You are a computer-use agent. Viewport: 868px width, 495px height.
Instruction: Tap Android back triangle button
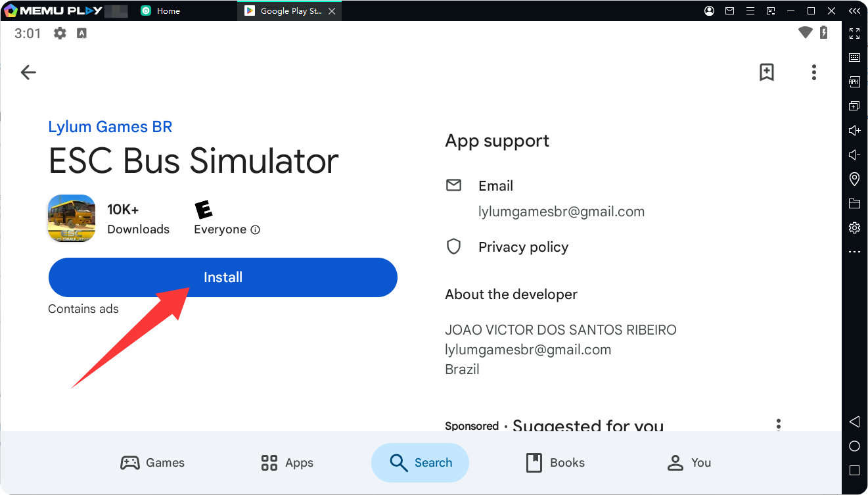click(x=854, y=421)
